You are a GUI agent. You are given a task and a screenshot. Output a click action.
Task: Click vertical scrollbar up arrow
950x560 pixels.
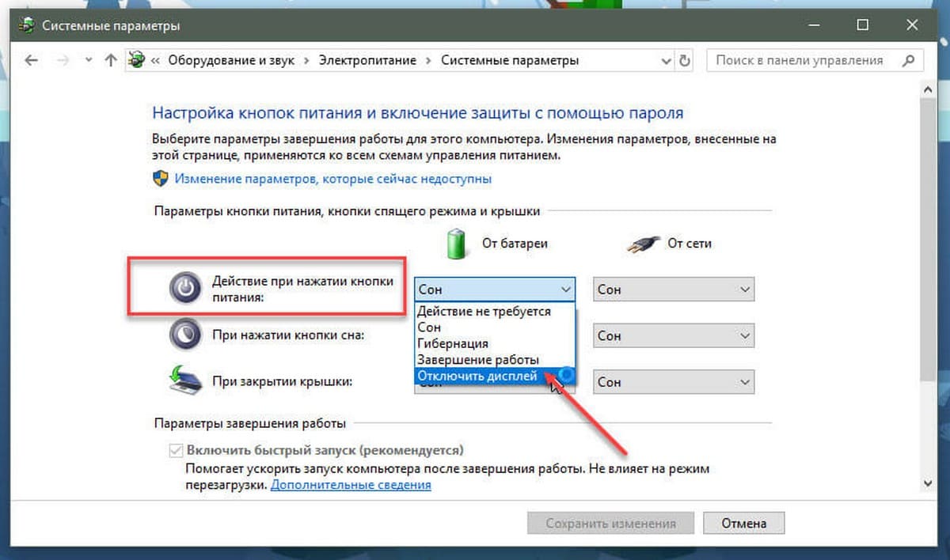tap(928, 89)
